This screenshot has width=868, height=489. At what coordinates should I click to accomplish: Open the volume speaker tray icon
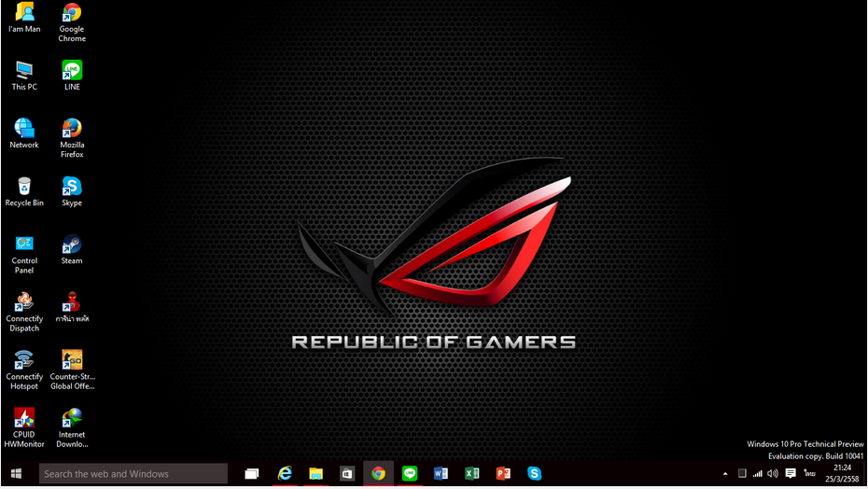tap(773, 473)
